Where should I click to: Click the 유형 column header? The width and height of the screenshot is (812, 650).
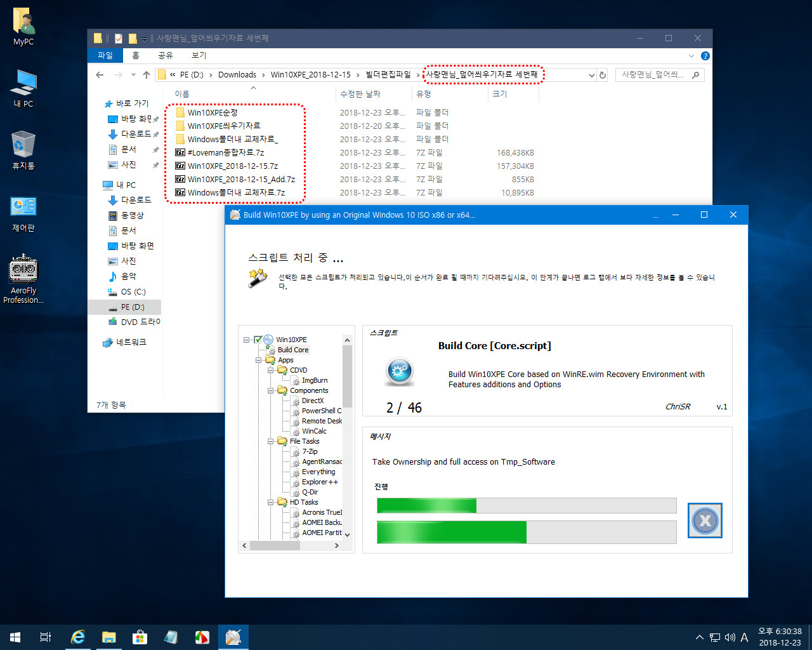click(x=450, y=94)
